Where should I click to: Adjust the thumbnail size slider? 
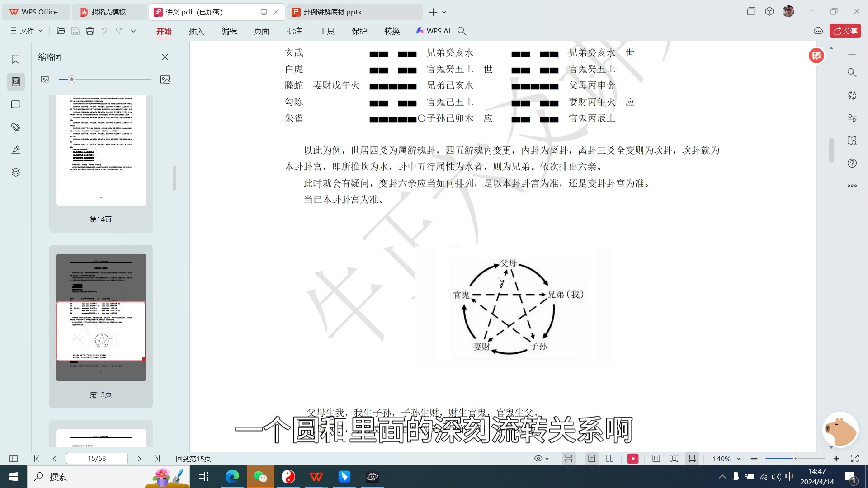(71, 80)
